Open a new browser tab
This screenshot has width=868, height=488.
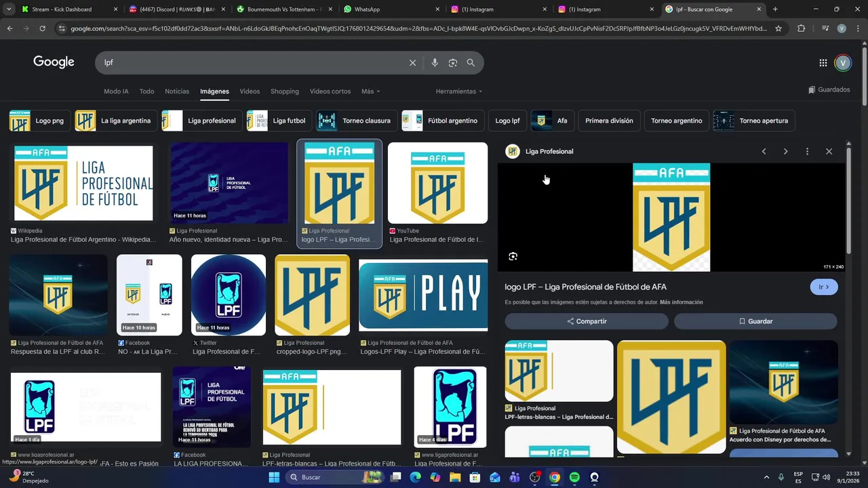(x=775, y=9)
